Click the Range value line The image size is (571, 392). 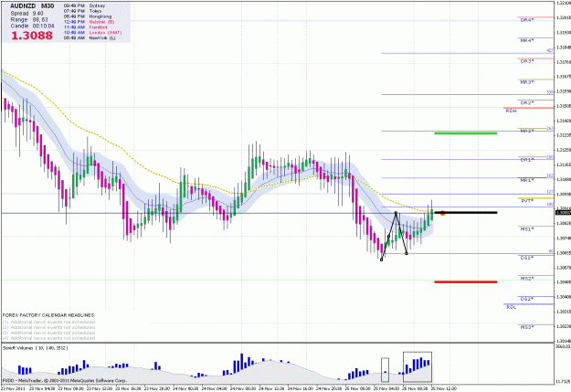(29, 20)
